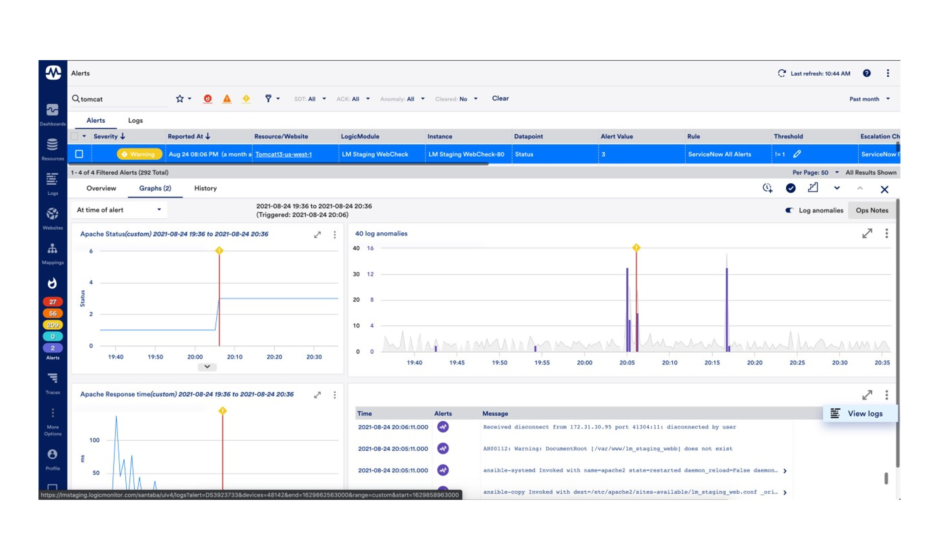
Task: Click the search magnifier icon
Action: (75, 99)
